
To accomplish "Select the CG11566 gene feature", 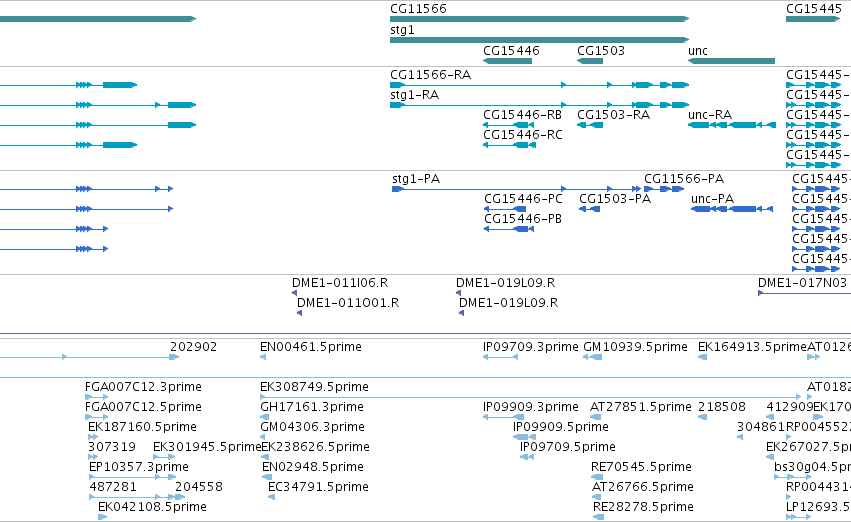I will [x=539, y=19].
